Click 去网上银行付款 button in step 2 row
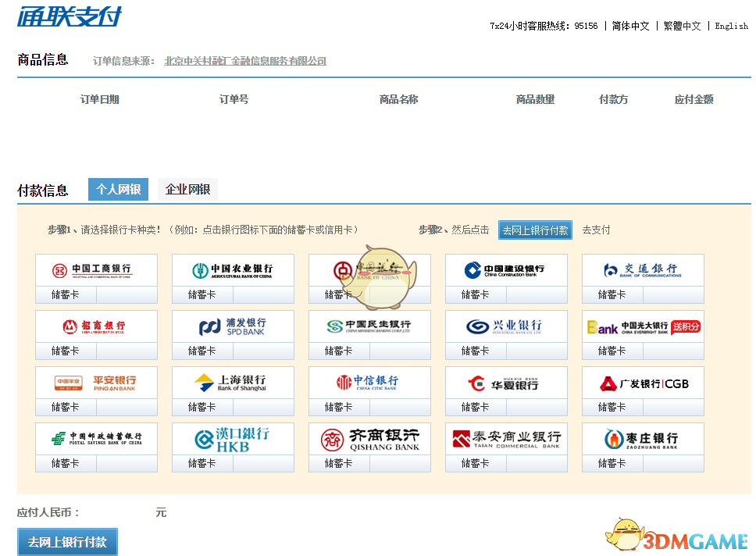Viewport: 756px width, 556px height. [535, 230]
